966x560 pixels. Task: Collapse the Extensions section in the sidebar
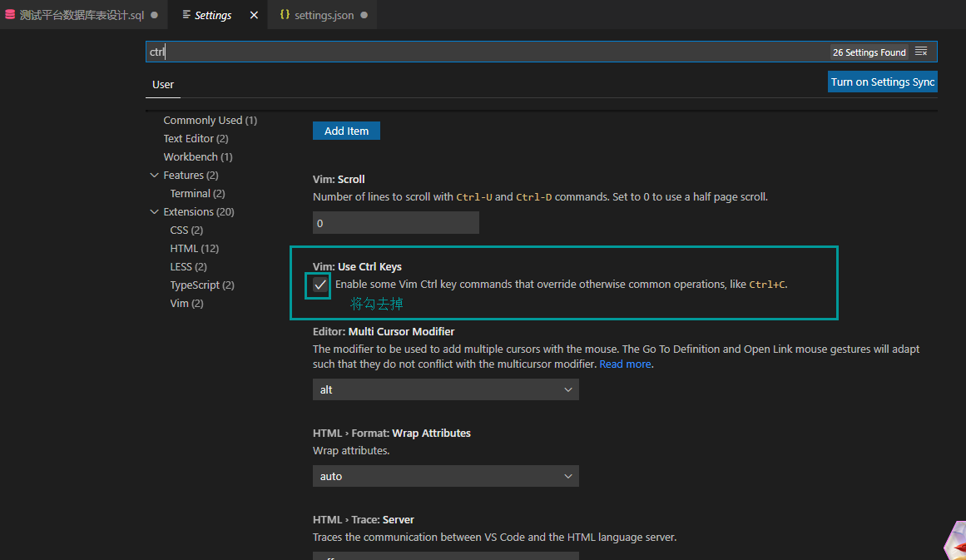point(154,211)
